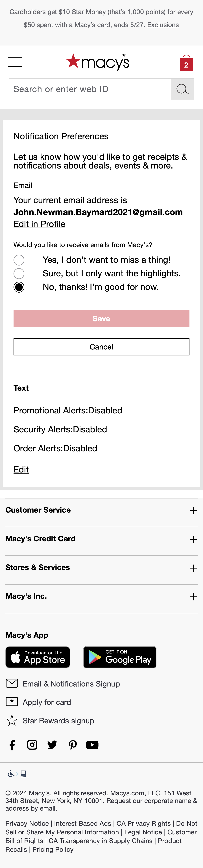Open Macy's Instagram icon
This screenshot has width=203, height=868.
click(x=32, y=745)
